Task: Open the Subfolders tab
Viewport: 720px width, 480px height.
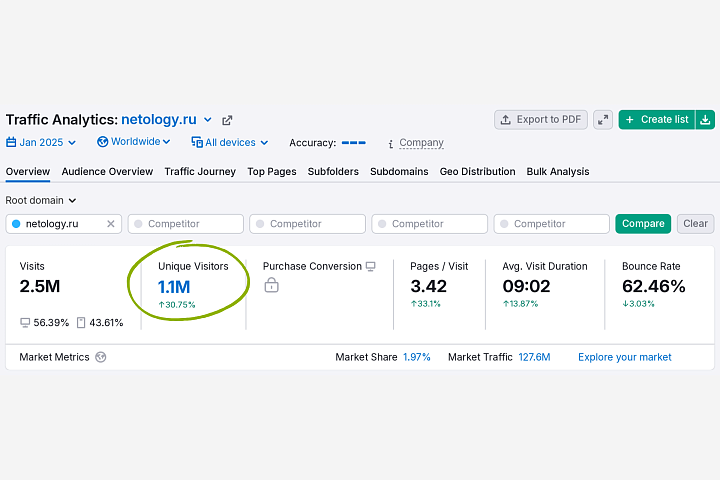Action: pos(333,171)
